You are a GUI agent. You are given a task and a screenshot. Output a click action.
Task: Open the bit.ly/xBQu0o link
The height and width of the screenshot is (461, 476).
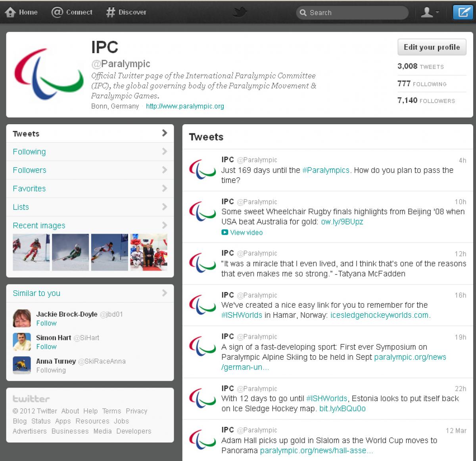342,409
